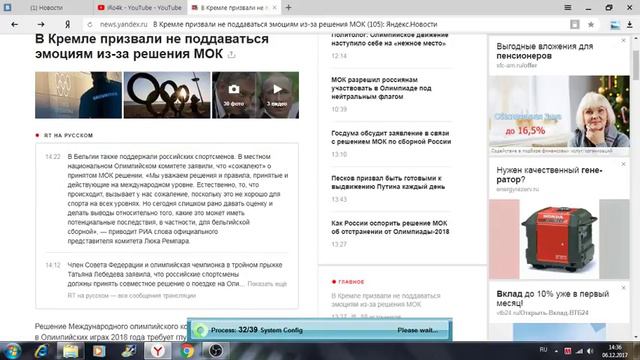This screenshot has width=640, height=360.
Task: Open the Olympic rings thumbnail
Action: tap(167, 95)
